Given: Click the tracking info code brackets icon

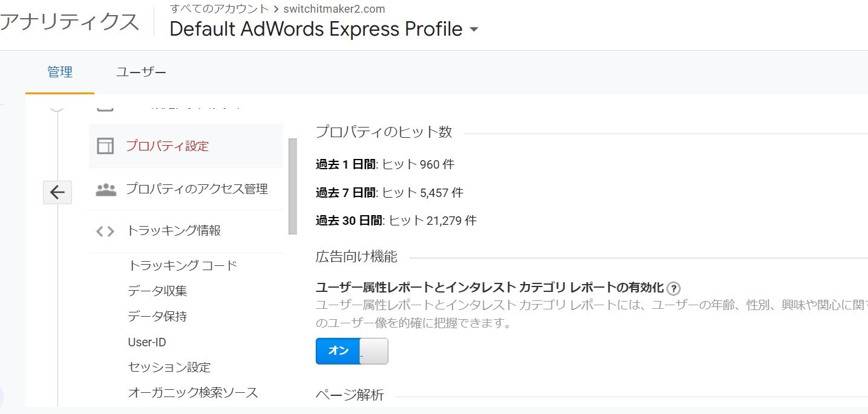Looking at the screenshot, I should pos(105,231).
